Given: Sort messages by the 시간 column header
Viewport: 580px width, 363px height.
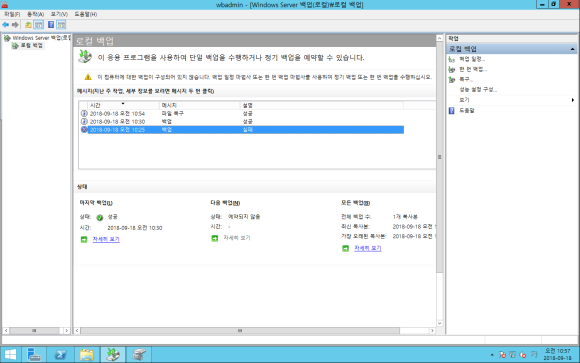Looking at the screenshot, I should pos(124,105).
